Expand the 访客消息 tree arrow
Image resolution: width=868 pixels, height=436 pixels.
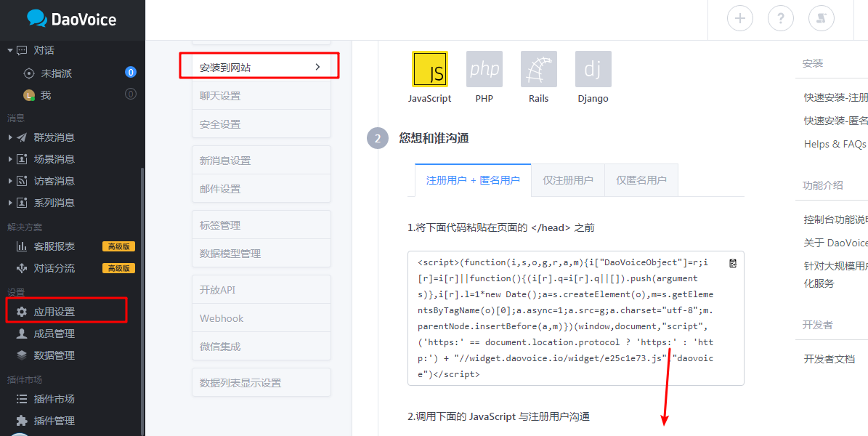[10, 181]
